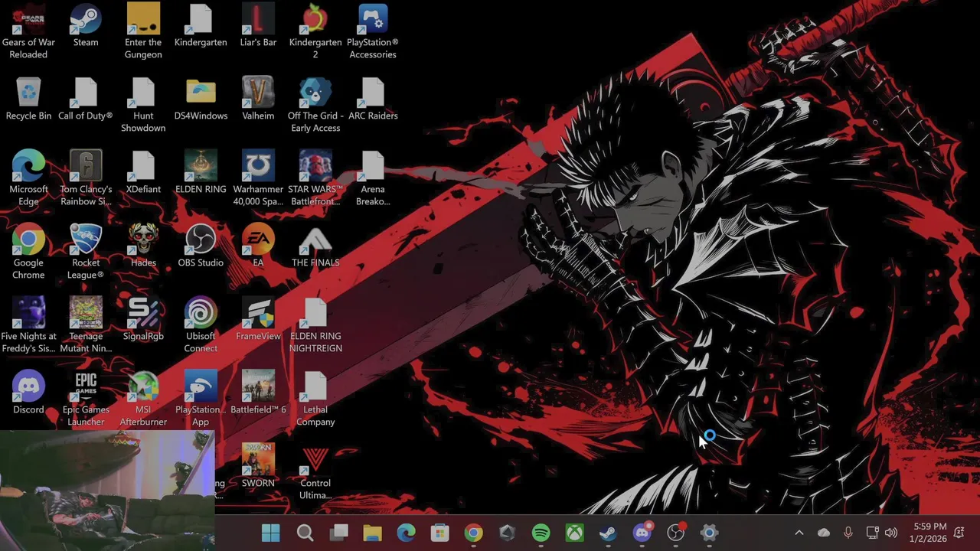Open the notifications bell icon
Image resolution: width=980 pixels, height=551 pixels.
pyautogui.click(x=959, y=533)
